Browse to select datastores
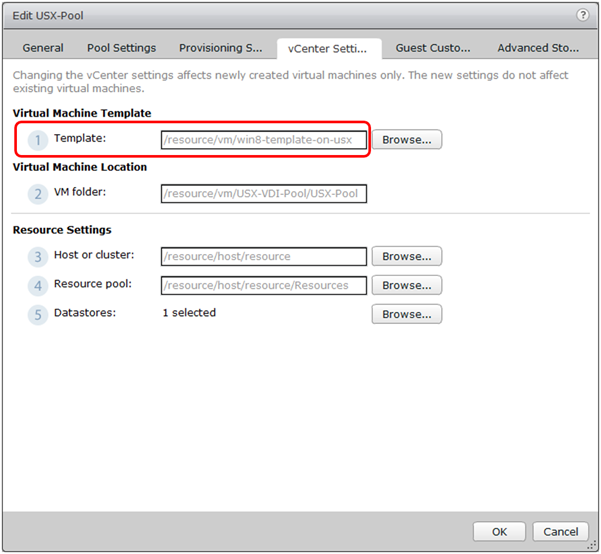 tap(406, 314)
